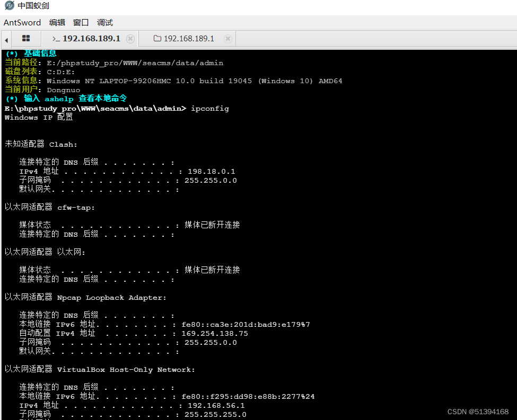Click the 未知适配器 Clash heading
The height and width of the screenshot is (420, 517).
tap(41, 144)
